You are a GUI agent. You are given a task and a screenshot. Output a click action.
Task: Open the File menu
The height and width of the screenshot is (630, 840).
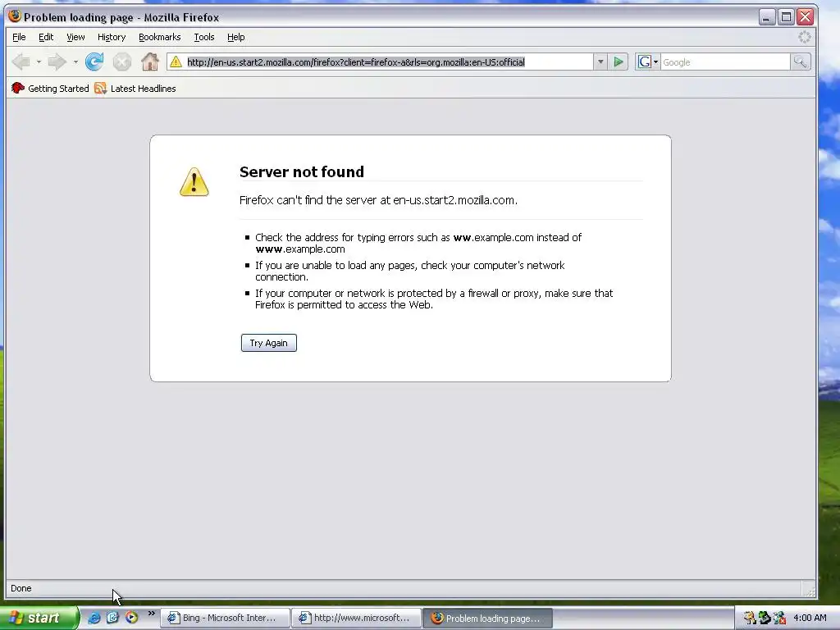click(x=19, y=37)
